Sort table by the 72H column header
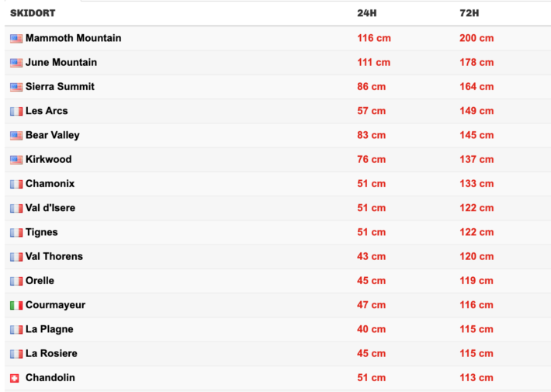The height and width of the screenshot is (392, 551). point(469,13)
